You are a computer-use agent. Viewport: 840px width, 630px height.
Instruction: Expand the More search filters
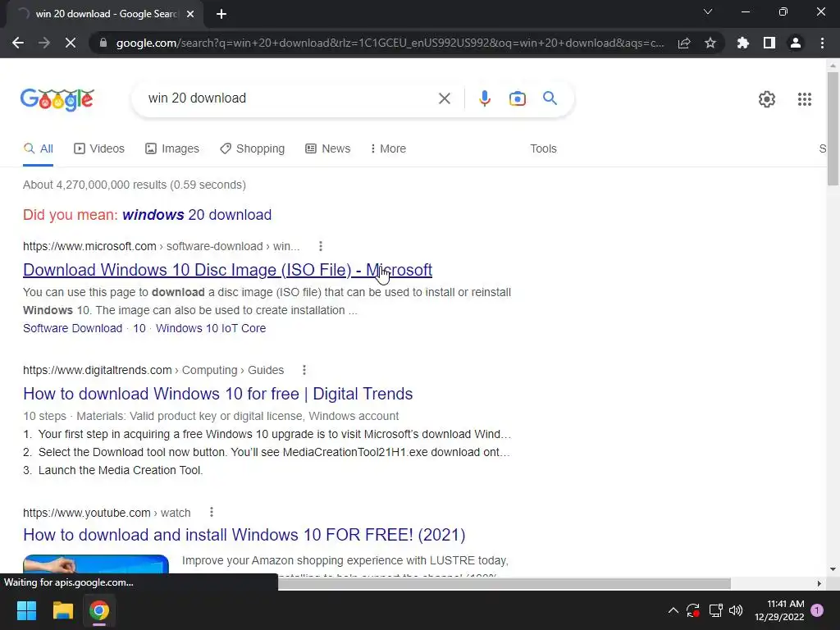pyautogui.click(x=388, y=149)
